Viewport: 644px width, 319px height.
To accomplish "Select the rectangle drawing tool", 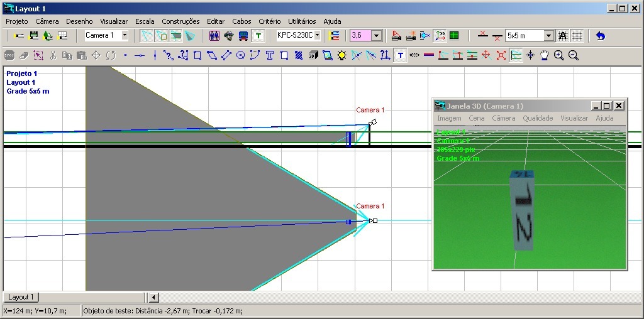I will (197, 55).
